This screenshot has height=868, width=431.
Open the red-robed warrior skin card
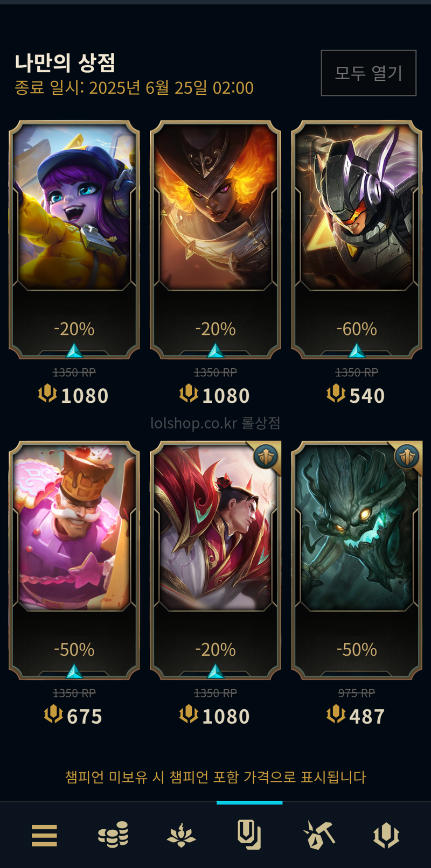(x=215, y=560)
